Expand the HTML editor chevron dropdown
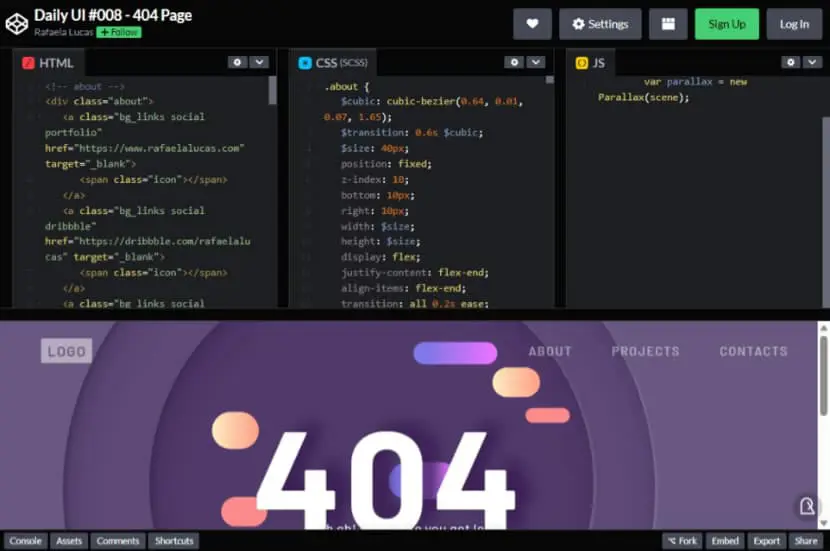The height and width of the screenshot is (551, 830). click(x=259, y=62)
